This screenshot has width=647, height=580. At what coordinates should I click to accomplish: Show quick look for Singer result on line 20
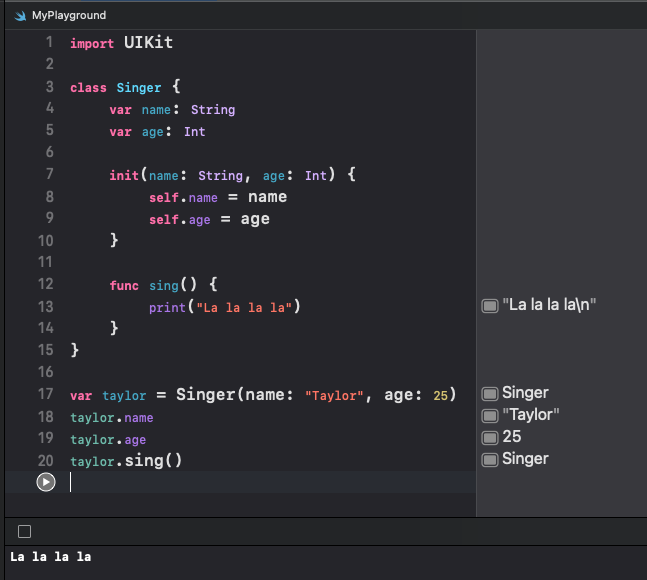[490, 459]
